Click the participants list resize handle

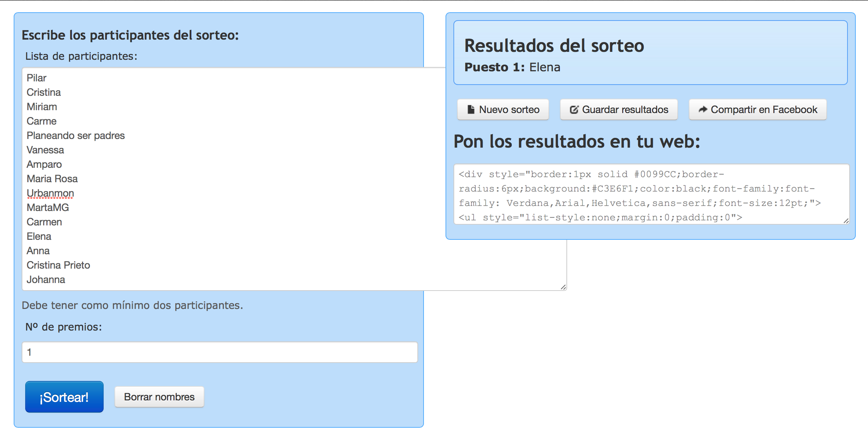tap(563, 287)
